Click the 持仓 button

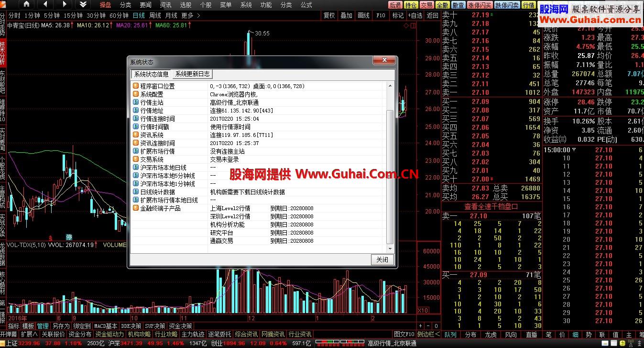coord(411,5)
